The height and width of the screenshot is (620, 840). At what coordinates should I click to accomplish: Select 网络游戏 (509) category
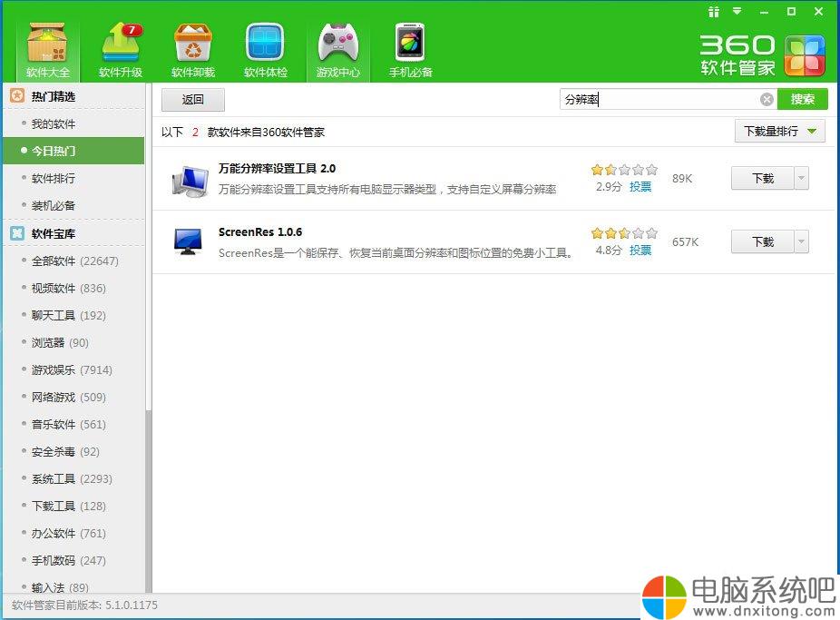click(x=73, y=397)
